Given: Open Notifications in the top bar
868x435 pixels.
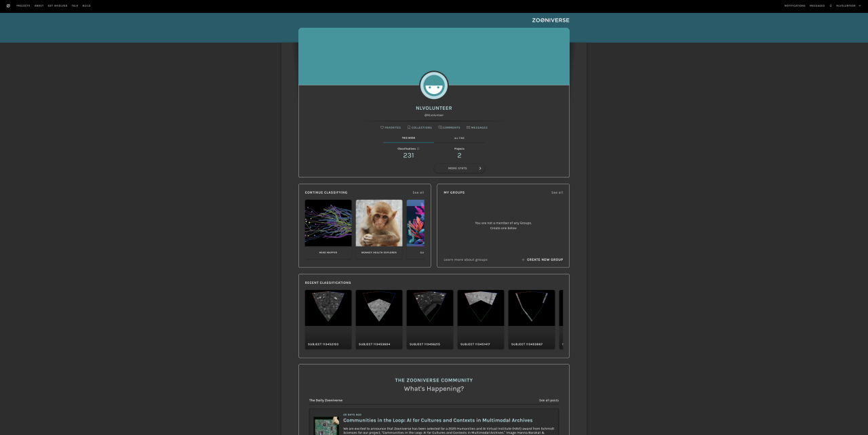Looking at the screenshot, I should [x=795, y=5].
